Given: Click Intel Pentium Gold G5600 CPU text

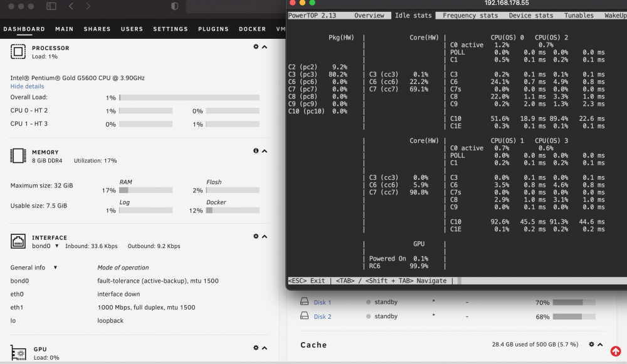Looking at the screenshot, I should tap(78, 78).
